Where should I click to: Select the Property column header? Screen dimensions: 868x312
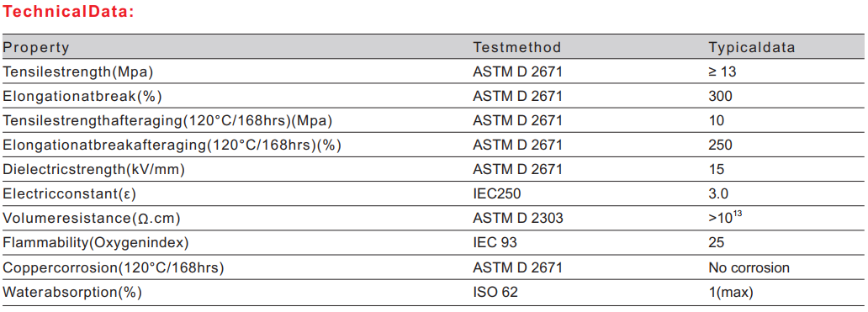pyautogui.click(x=36, y=48)
